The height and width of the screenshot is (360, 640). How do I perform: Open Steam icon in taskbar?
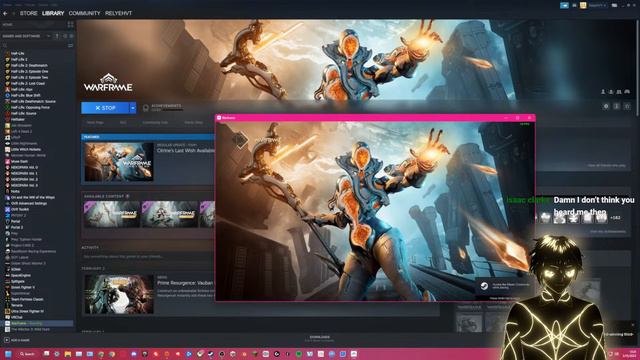[x=211, y=354]
